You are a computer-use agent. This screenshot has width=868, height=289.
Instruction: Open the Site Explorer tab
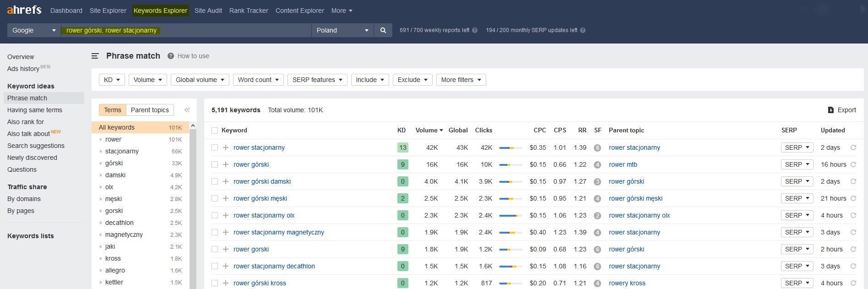coord(108,11)
